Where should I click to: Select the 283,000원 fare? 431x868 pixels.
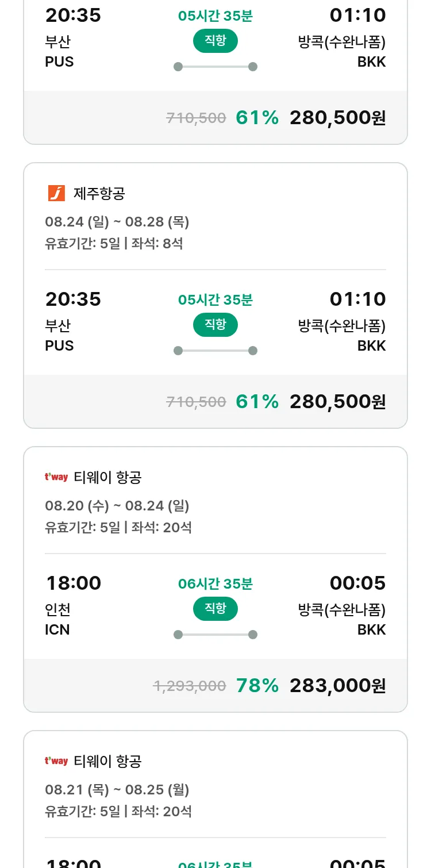click(x=337, y=685)
